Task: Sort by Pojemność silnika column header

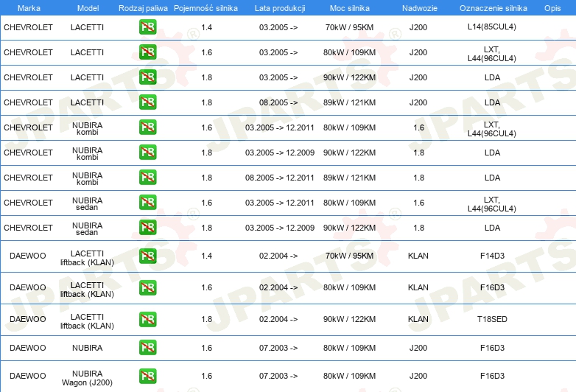Action: point(206,7)
